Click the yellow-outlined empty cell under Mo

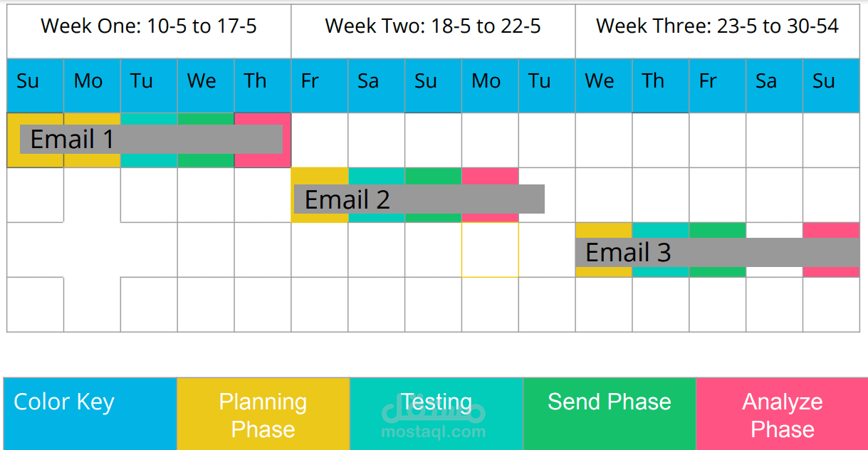click(490, 250)
